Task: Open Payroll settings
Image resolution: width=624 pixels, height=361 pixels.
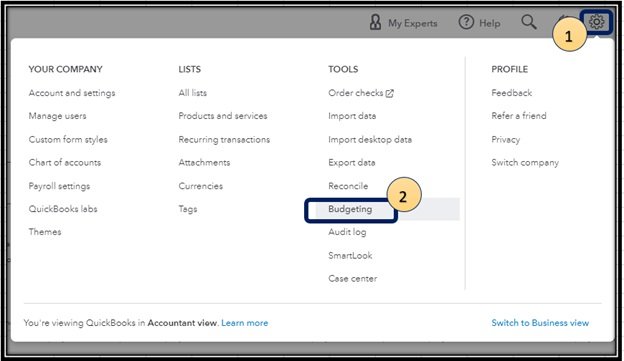Action: pos(59,186)
